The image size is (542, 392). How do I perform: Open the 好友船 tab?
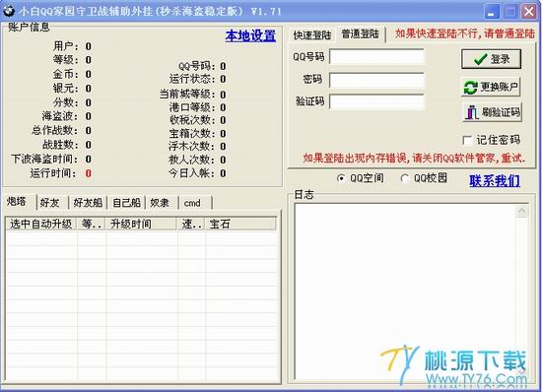point(88,203)
